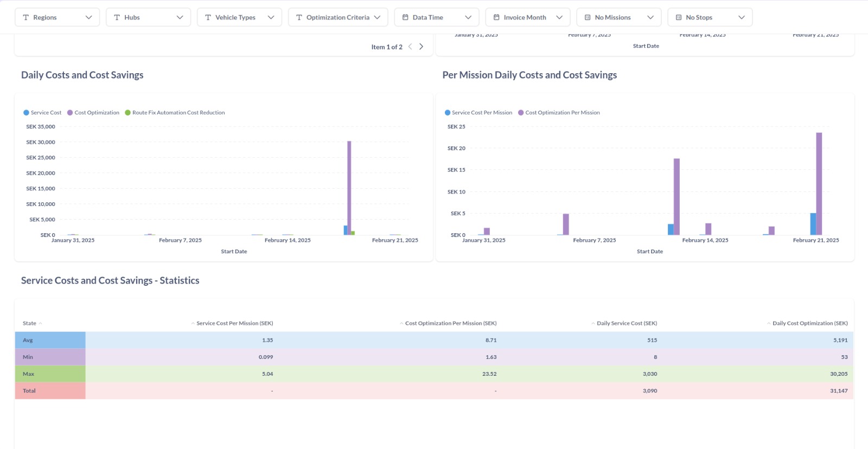Toggle Route Fix Automation Cost Reduction series
Viewport: 868px width, 449px height.
coord(175,113)
